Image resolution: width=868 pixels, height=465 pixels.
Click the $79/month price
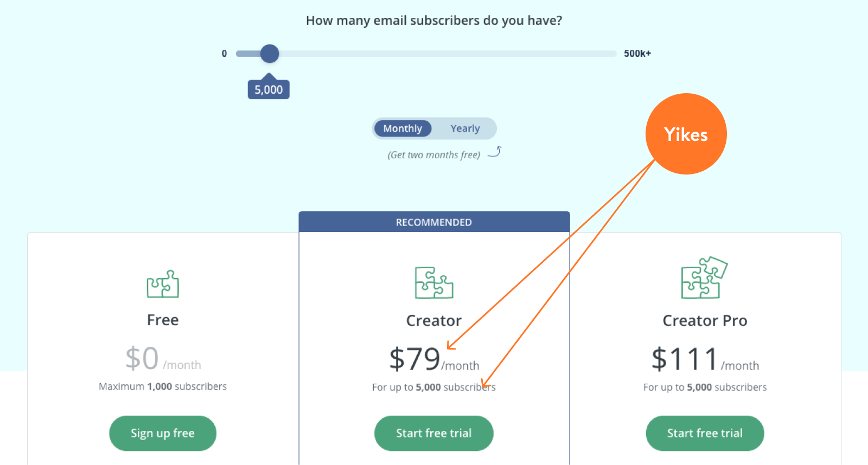[434, 359]
